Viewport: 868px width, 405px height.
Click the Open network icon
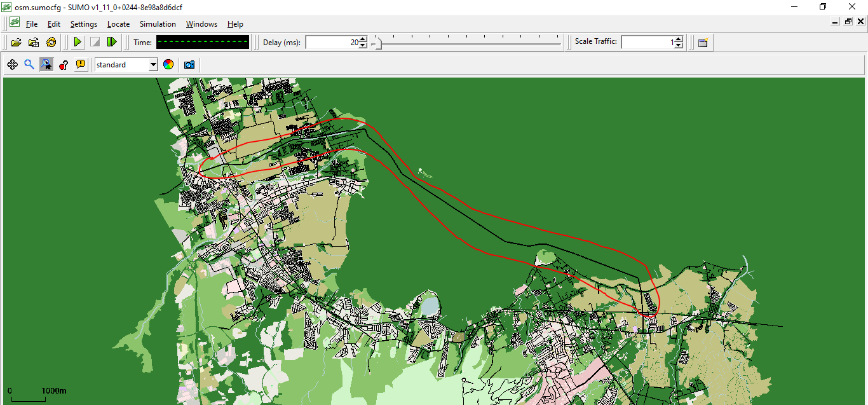point(34,42)
